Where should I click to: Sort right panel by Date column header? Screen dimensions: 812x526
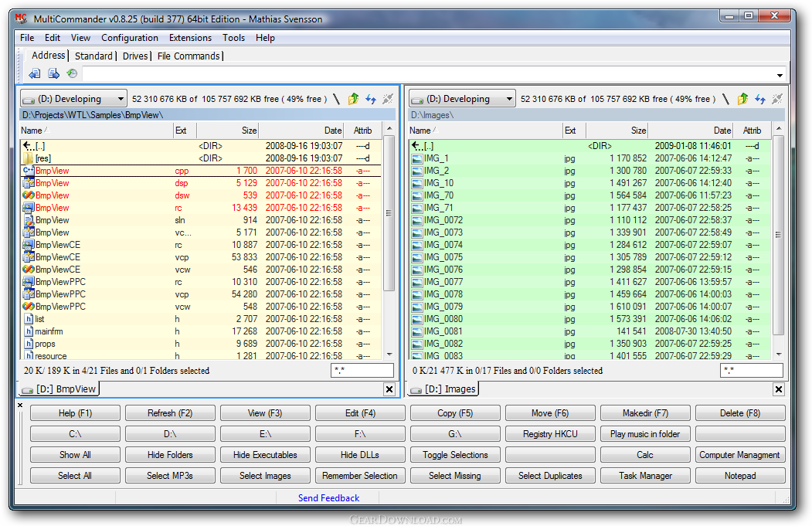[x=691, y=131]
